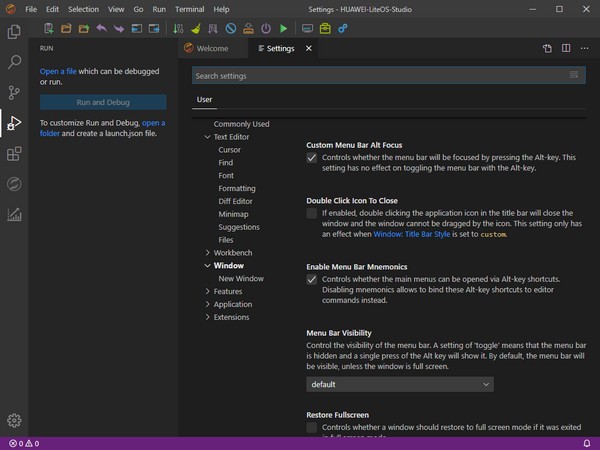Click the Search settings input field
The height and width of the screenshot is (450, 600).
pyautogui.click(x=380, y=76)
